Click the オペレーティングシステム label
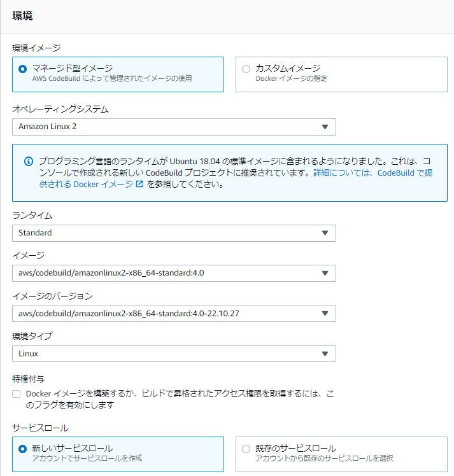The height and width of the screenshot is (476, 454). 60,109
